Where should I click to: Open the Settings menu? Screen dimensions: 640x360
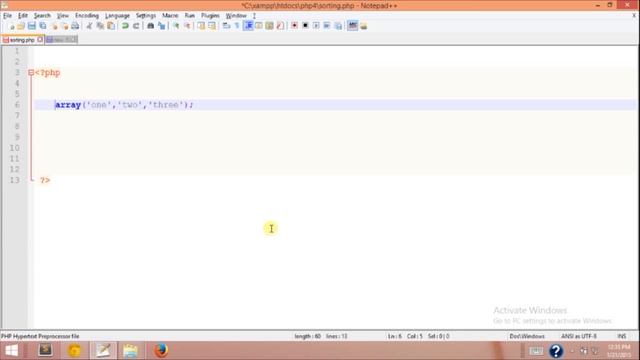pos(146,16)
